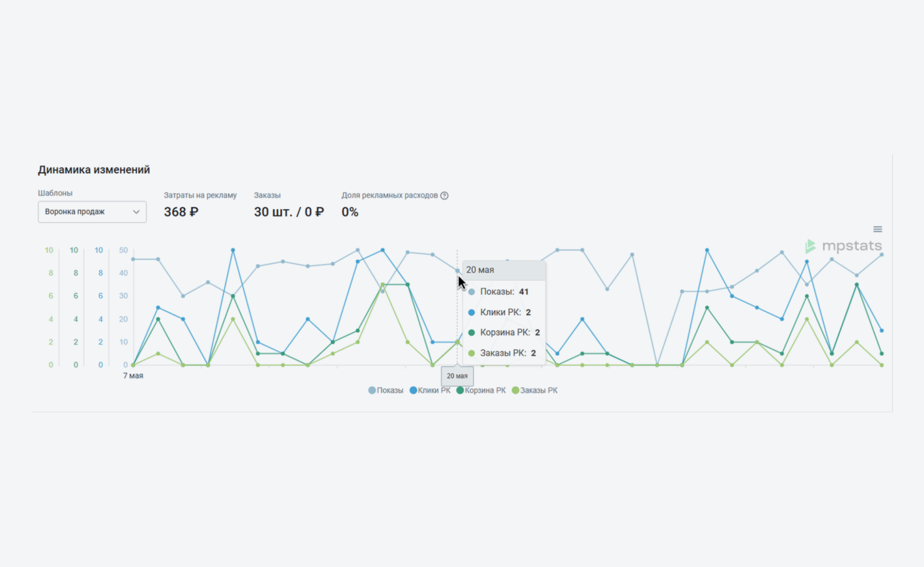Click the Шаблоны field label

55,193
